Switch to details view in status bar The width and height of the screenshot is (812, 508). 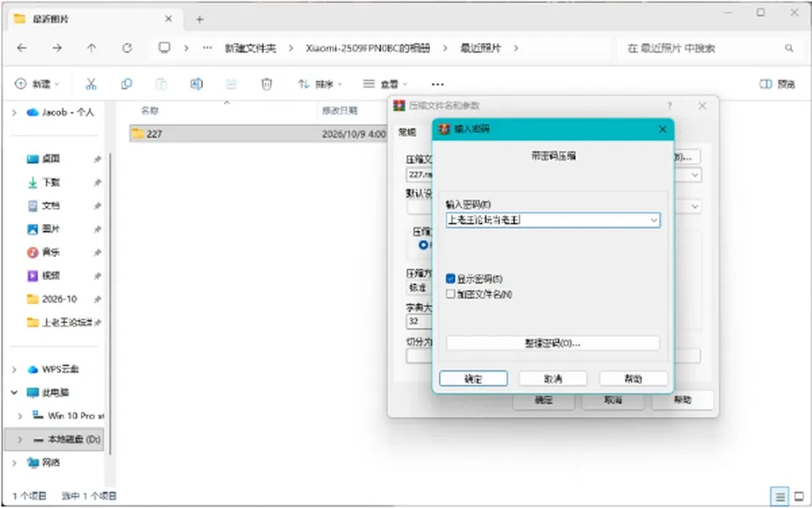pos(779,497)
